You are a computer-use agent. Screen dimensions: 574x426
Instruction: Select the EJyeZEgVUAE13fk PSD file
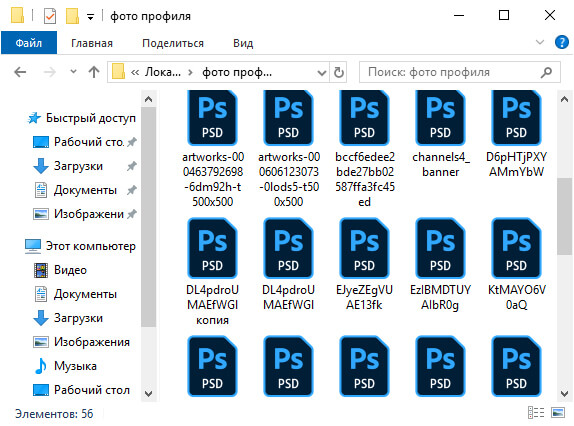pyautogui.click(x=365, y=264)
